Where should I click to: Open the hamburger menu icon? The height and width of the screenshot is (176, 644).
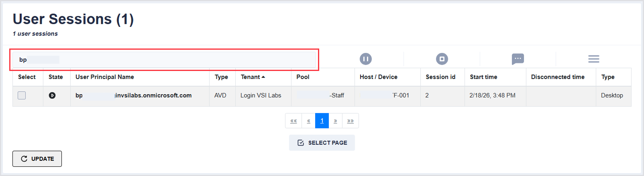coord(593,59)
